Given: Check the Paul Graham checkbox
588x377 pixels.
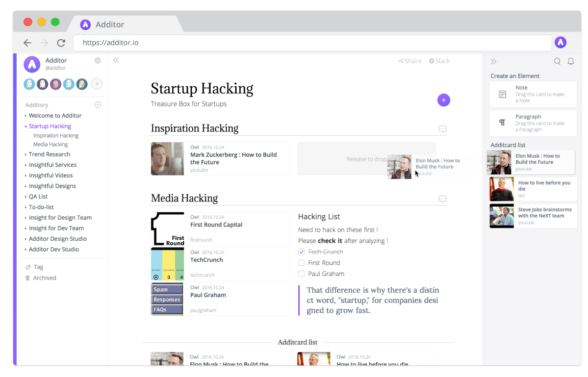Looking at the screenshot, I should pos(301,273).
